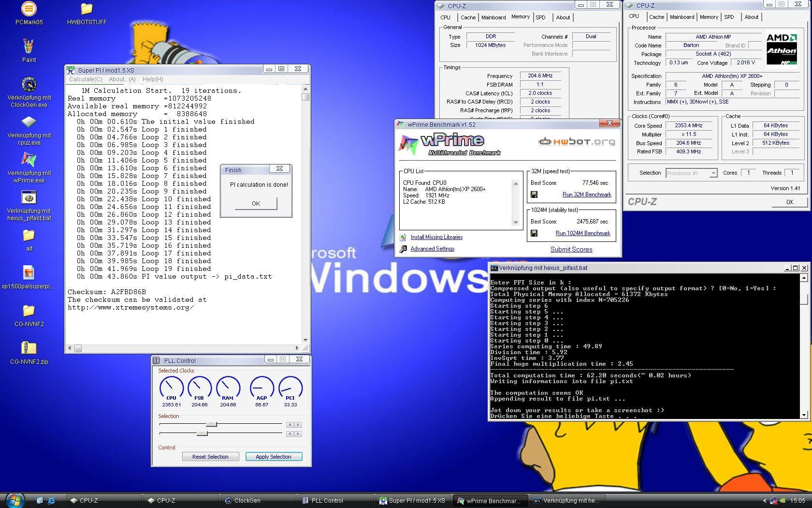Switch to SPD tab in Memory CPU-Z window
Image resolution: width=812 pixels, height=508 pixels.
[x=540, y=17]
